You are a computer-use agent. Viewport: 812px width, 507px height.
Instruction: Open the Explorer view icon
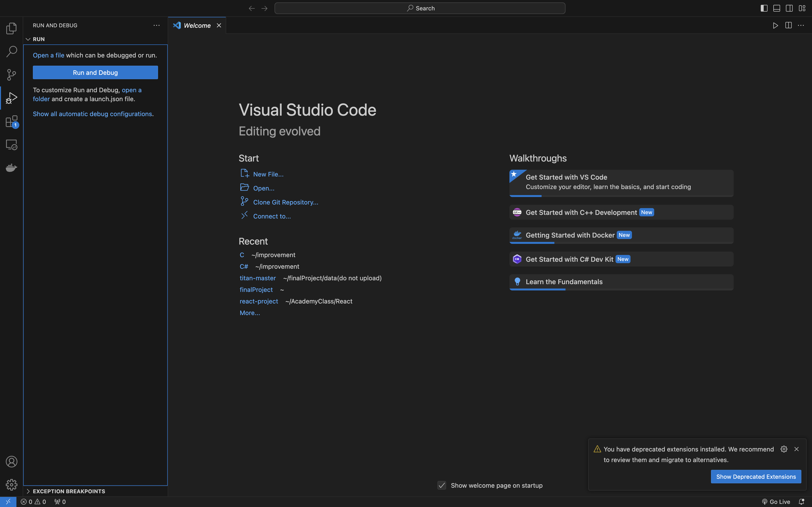(x=11, y=28)
